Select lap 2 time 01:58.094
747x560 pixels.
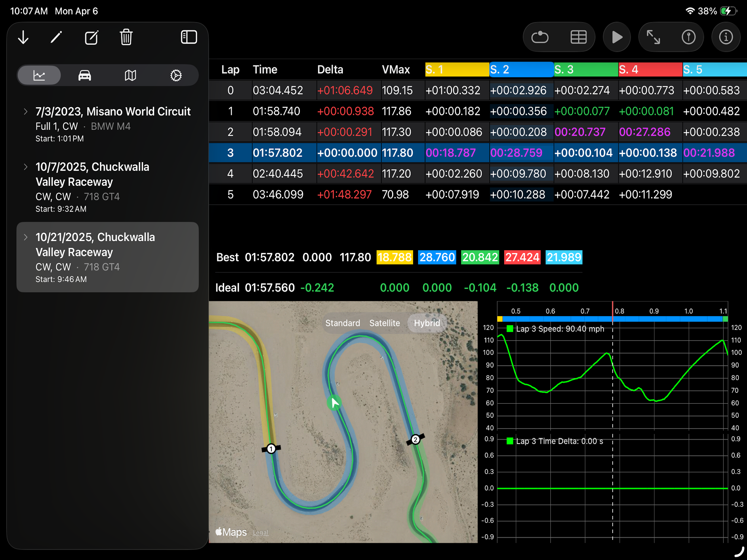277,132
